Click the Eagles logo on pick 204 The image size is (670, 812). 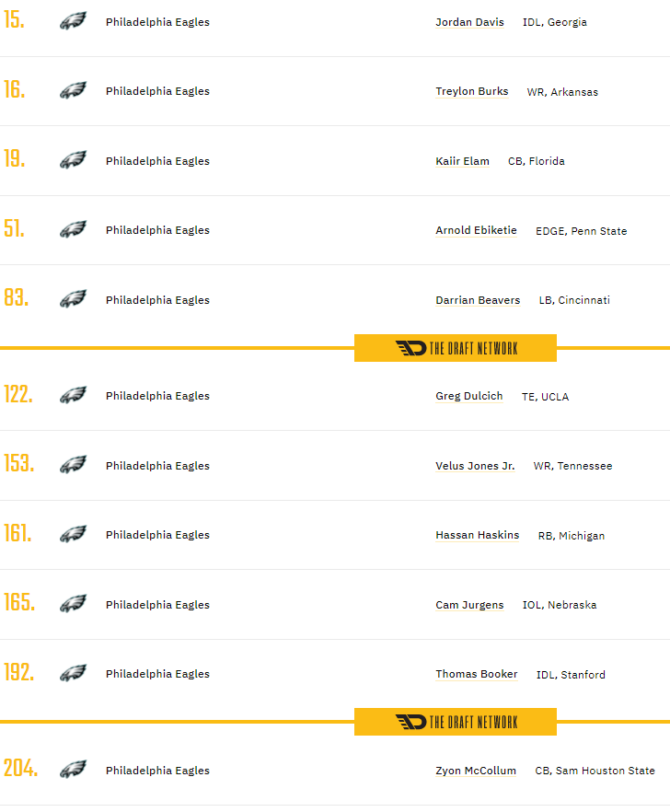(73, 771)
